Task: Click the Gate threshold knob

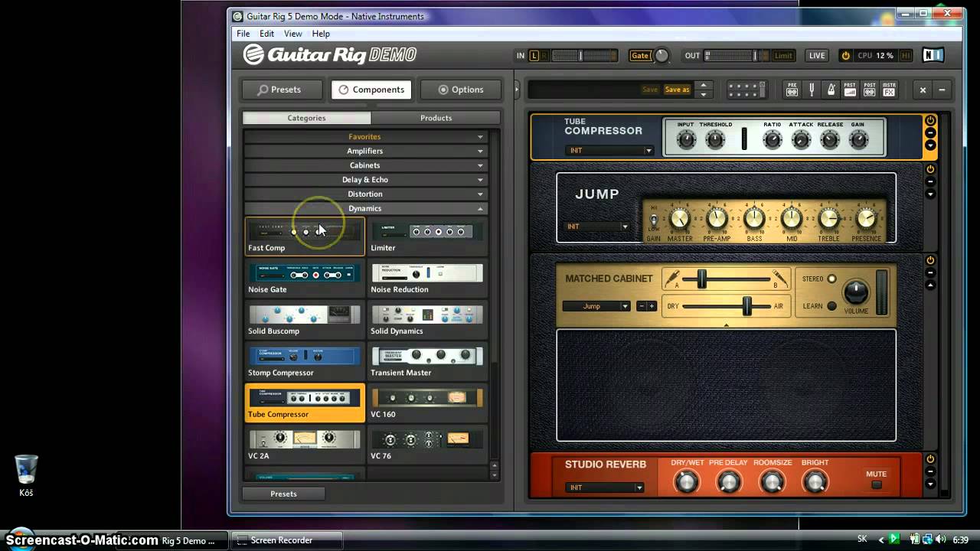Action: (661, 56)
